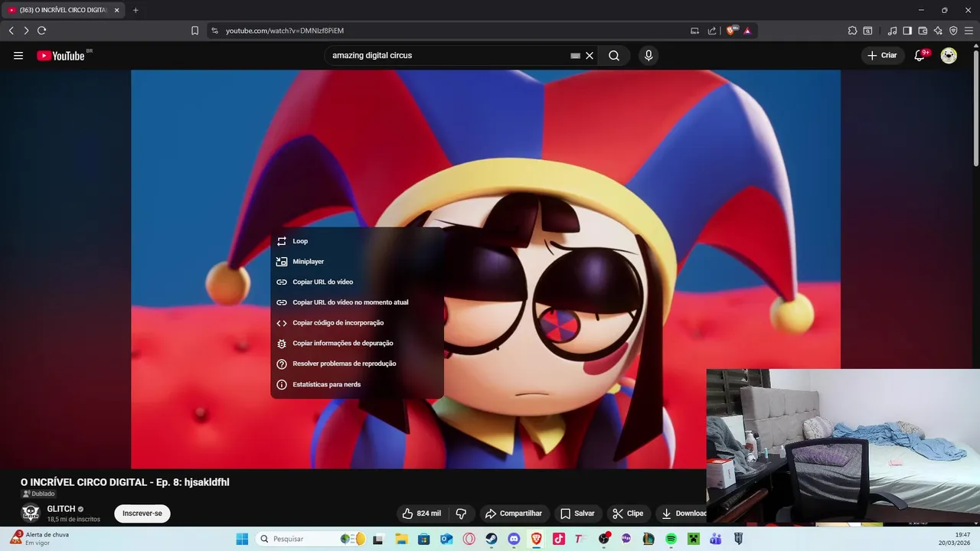Image resolution: width=980 pixels, height=551 pixels.
Task: Choose Copiar informações de depuração
Action: point(357,344)
